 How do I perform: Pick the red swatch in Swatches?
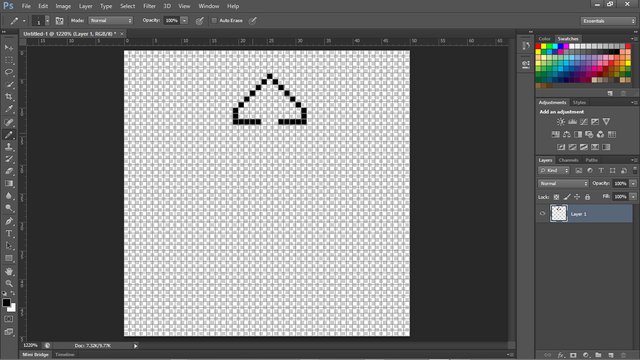coord(538,46)
